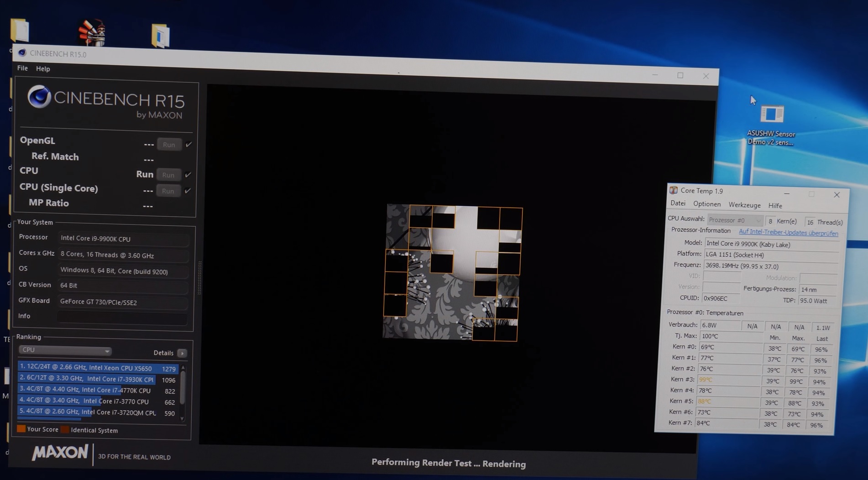This screenshot has width=868, height=480.
Task: Click the Cinebench render preview image
Action: 452,272
